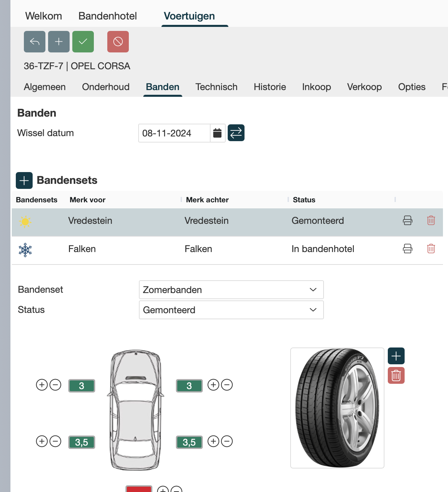This screenshot has height=492, width=448.
Task: Open the Technisch vehicle tab
Action: (x=216, y=87)
